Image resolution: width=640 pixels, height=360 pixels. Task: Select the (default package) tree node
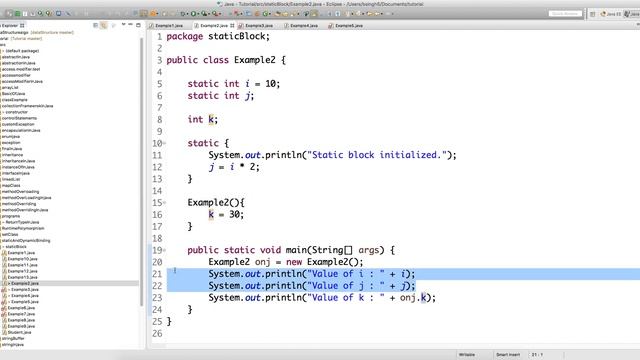coord(21,51)
